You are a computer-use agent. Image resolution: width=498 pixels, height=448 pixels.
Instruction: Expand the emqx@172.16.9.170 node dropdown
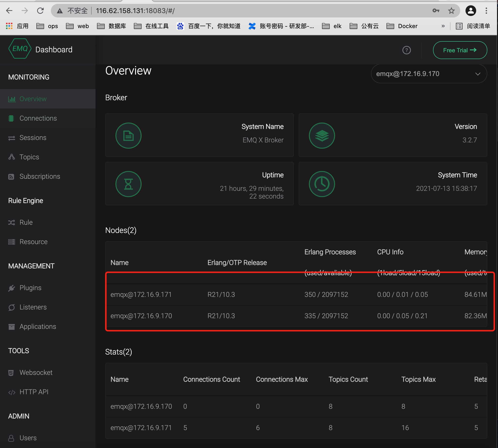(x=428, y=74)
